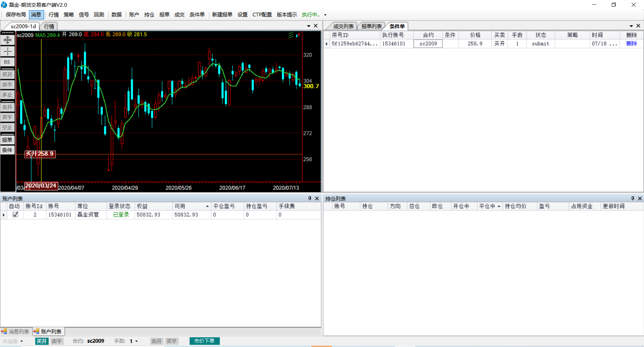Viewport: 644px width, 347px height.
Task: Select the move/pan tool in chart sidebar
Action: coord(7,40)
